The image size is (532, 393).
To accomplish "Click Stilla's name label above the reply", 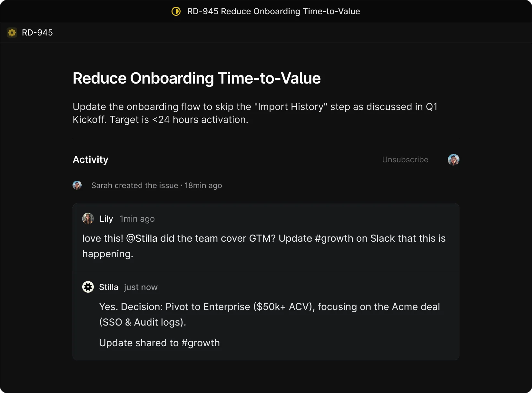I will [108, 287].
